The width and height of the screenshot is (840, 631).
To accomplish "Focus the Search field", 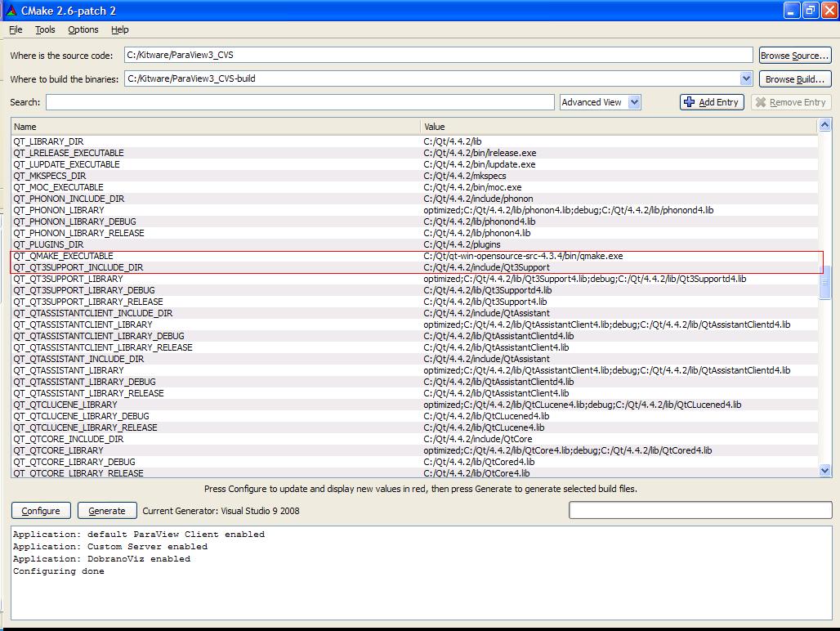I will point(300,102).
